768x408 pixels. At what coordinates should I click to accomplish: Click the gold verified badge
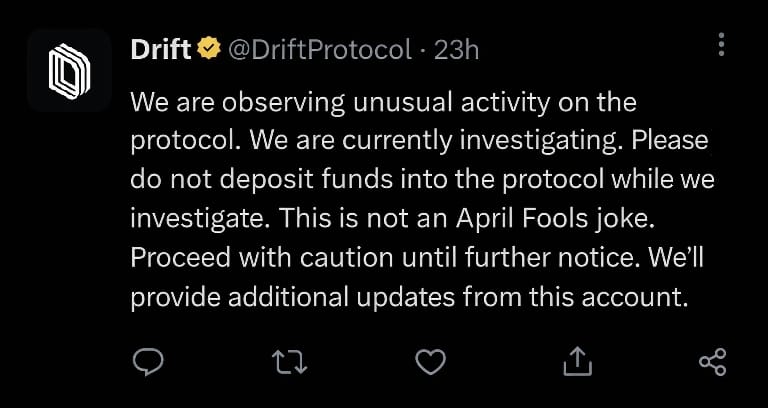tap(209, 49)
